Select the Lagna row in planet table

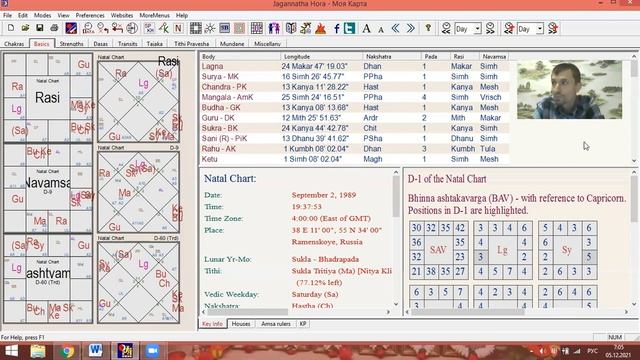(354, 66)
